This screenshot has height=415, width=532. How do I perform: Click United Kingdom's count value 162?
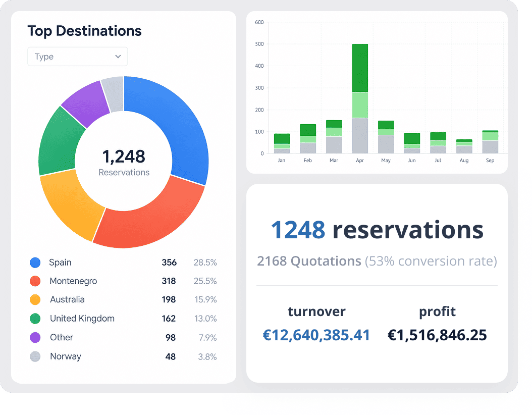[169, 319]
